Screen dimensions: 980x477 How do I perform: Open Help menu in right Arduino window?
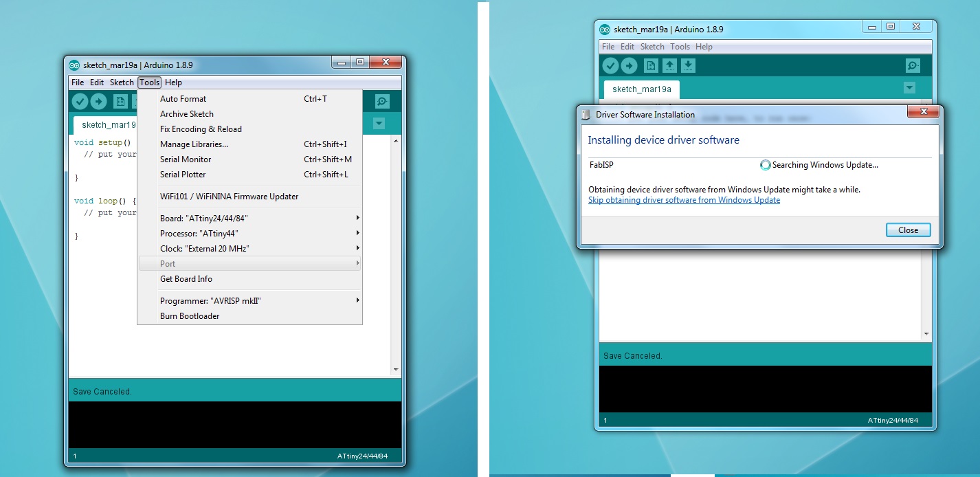[x=704, y=47]
